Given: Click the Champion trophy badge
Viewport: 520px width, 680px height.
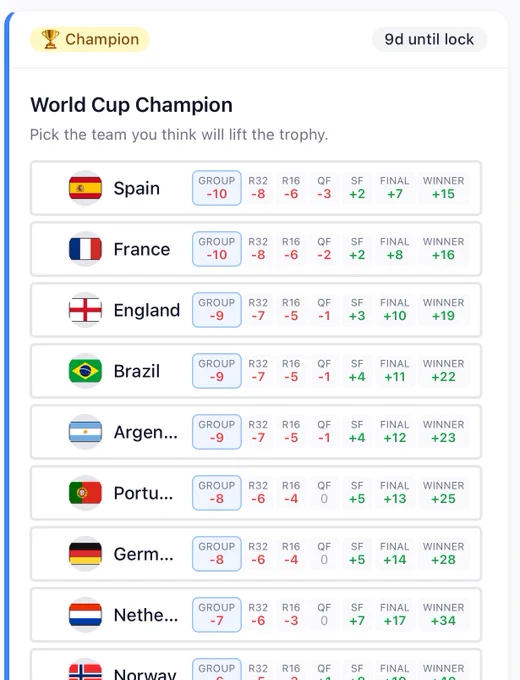Looking at the screenshot, I should tap(90, 39).
